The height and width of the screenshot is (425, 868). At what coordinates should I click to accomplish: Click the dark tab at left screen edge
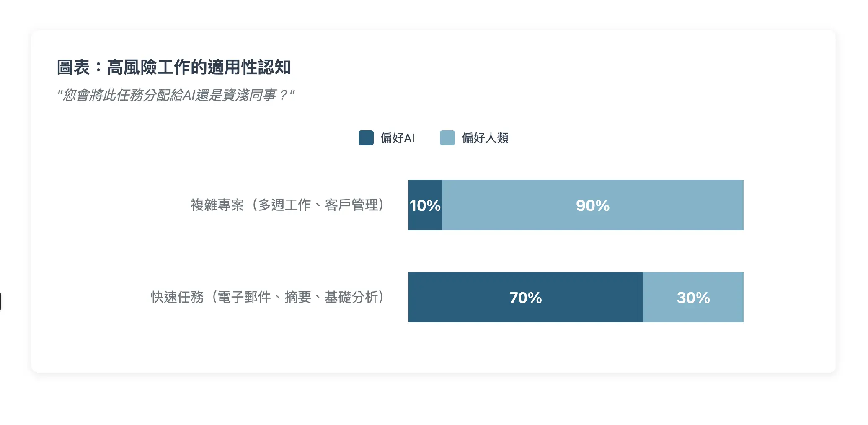0,301
